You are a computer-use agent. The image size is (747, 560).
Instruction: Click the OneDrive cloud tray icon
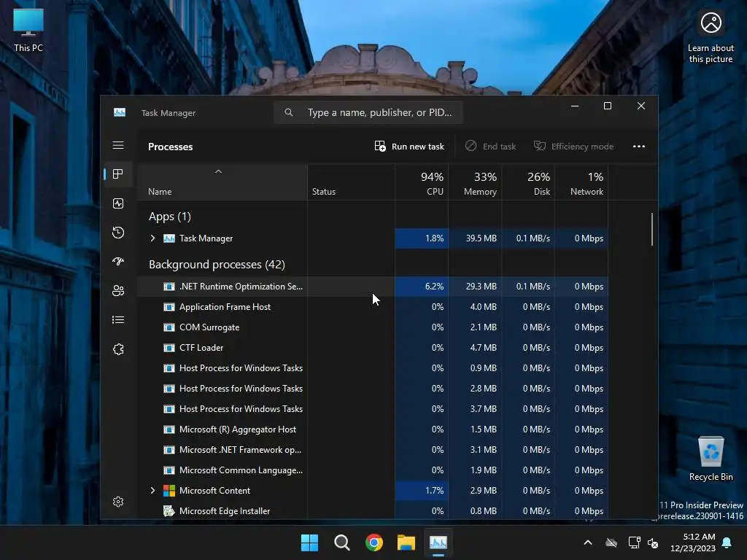611,542
